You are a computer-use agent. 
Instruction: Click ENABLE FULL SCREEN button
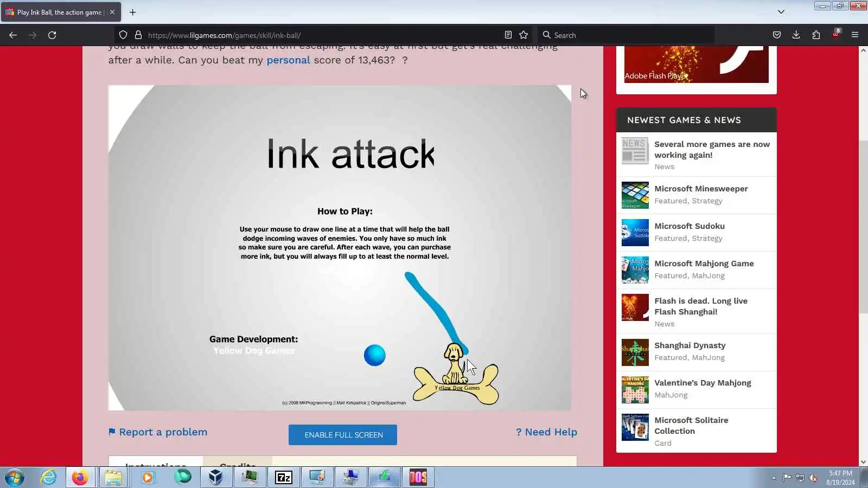coord(343,435)
